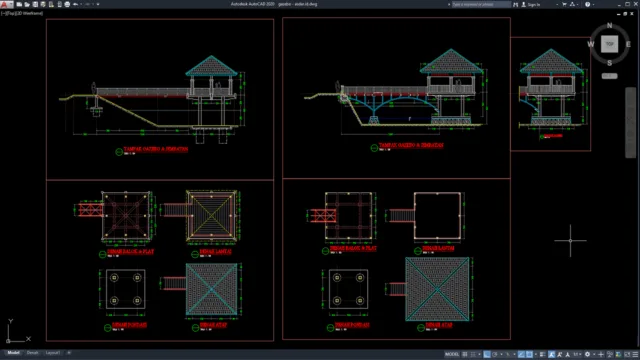Click the Plot printer icon

(67, 4)
